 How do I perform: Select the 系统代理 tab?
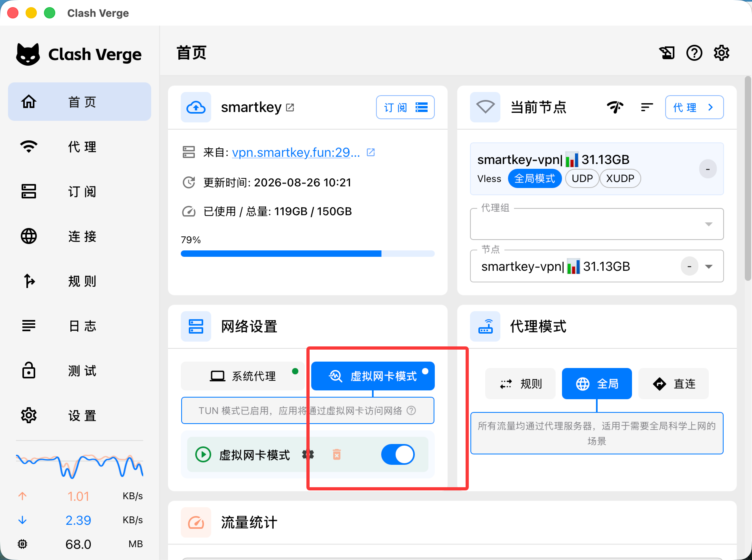pyautogui.click(x=242, y=376)
